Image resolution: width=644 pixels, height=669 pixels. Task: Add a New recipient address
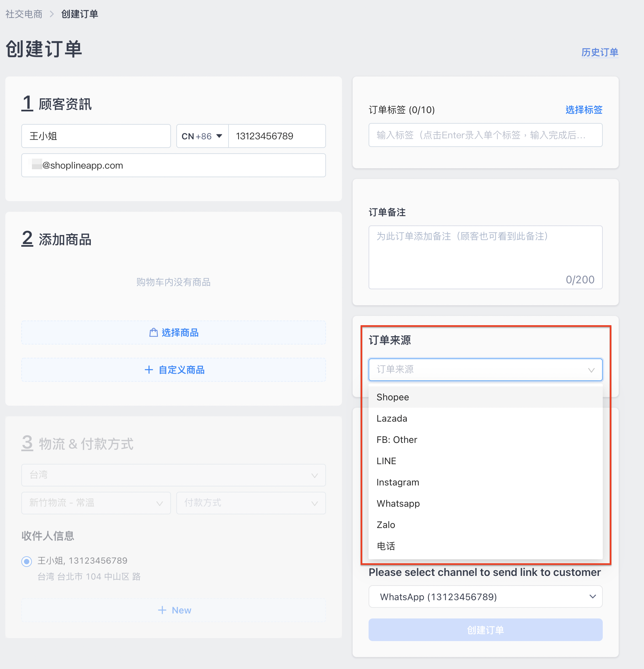tap(173, 610)
